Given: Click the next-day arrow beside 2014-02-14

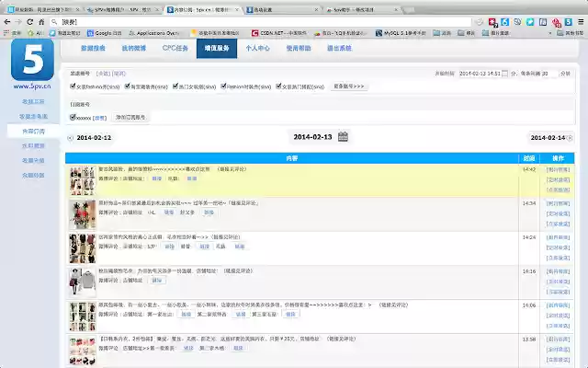Looking at the screenshot, I should 570,138.
